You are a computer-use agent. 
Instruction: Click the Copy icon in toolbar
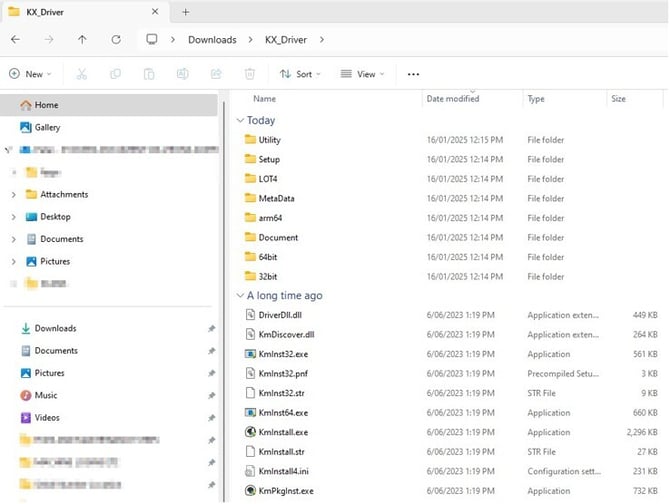point(115,74)
